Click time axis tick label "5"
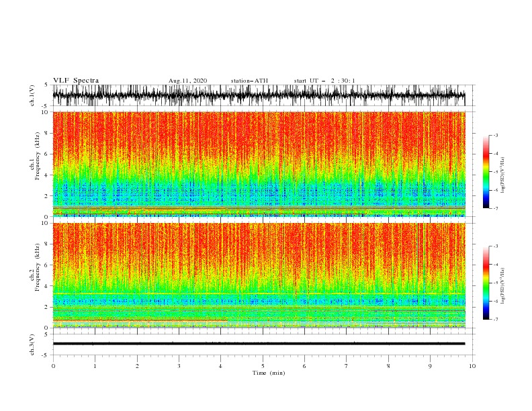 (x=263, y=366)
